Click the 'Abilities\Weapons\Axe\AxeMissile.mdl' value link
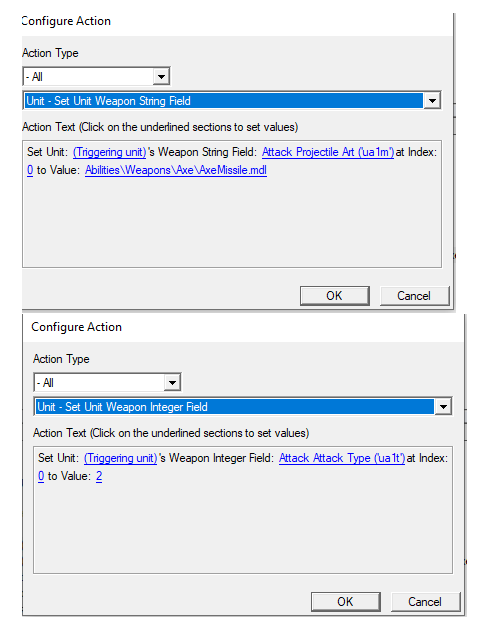Screen dimensions: 498x635 tap(176, 170)
